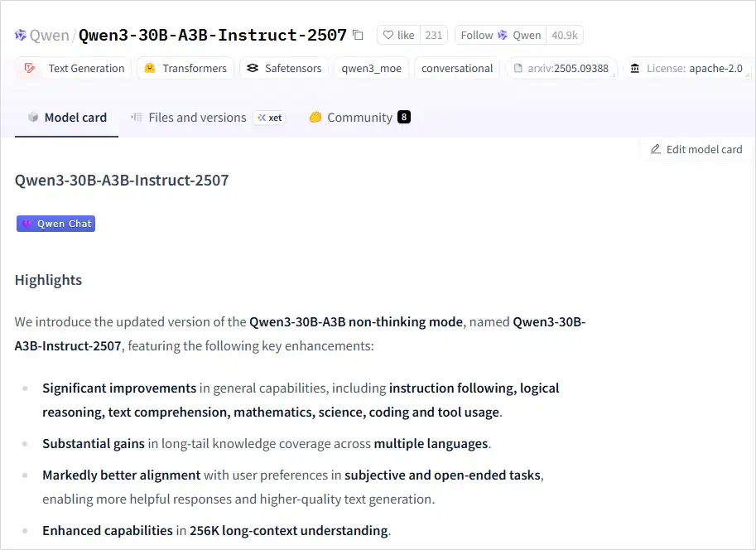Image resolution: width=756 pixels, height=550 pixels.
Task: Click the Safetensors tag icon
Action: (x=253, y=68)
